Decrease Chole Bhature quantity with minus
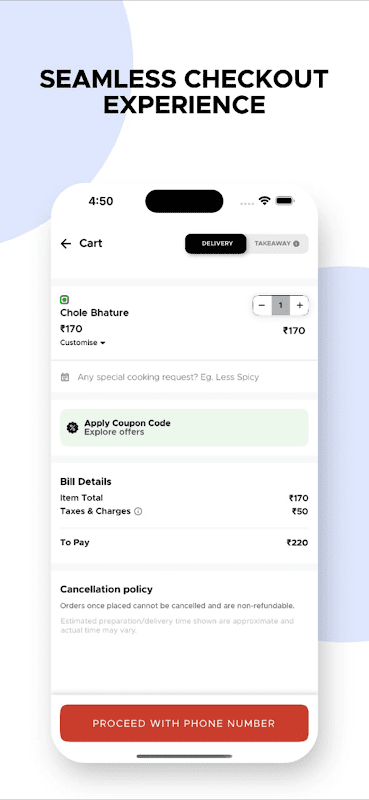Screen dimensions: 369x800 (262, 306)
